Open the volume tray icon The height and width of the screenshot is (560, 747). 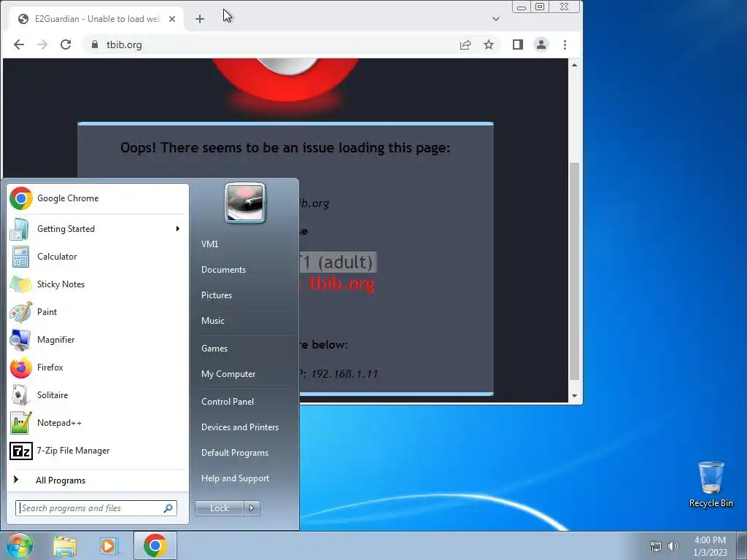point(673,546)
